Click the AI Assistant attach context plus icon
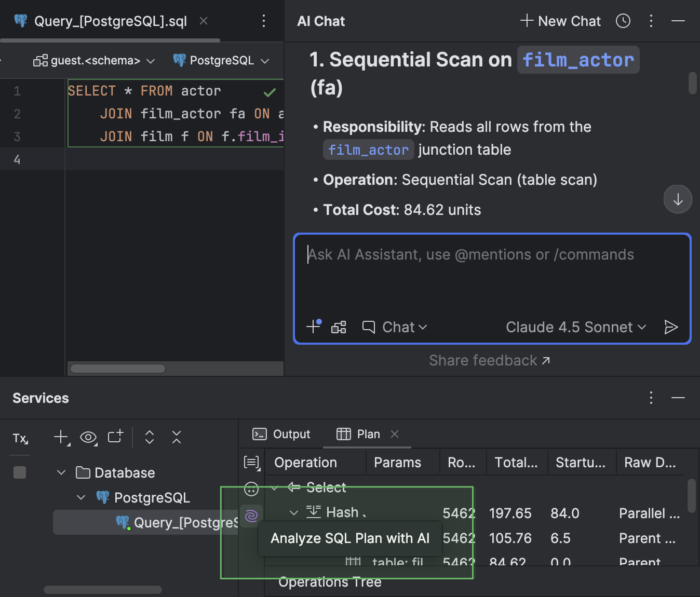This screenshot has width=700, height=597. (x=313, y=327)
